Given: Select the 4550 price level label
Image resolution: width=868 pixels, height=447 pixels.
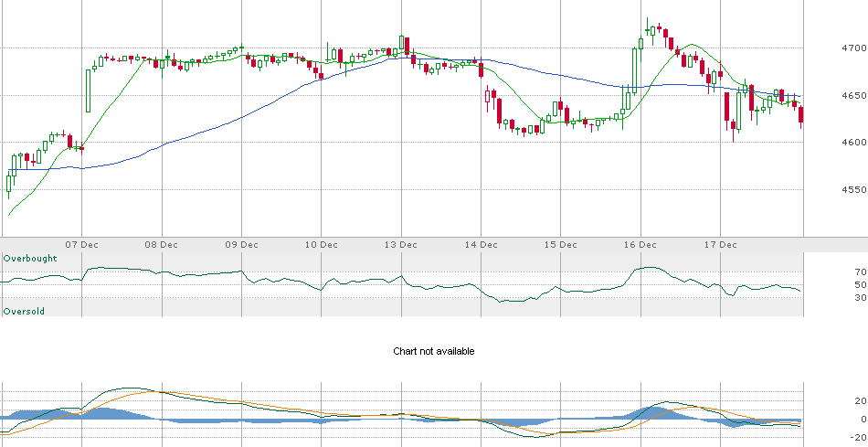Looking at the screenshot, I should coord(854,189).
